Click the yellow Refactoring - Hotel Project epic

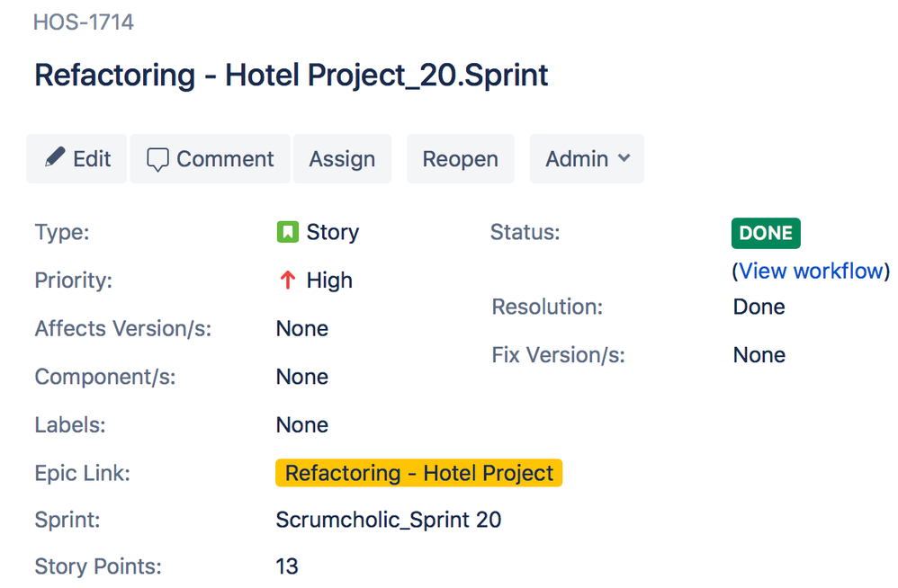pos(418,473)
